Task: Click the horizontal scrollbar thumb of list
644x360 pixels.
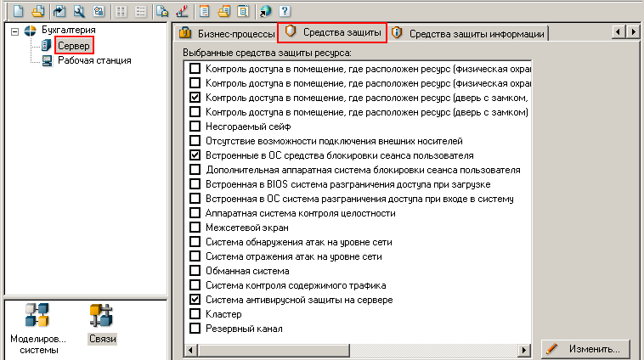Action: click(273, 350)
